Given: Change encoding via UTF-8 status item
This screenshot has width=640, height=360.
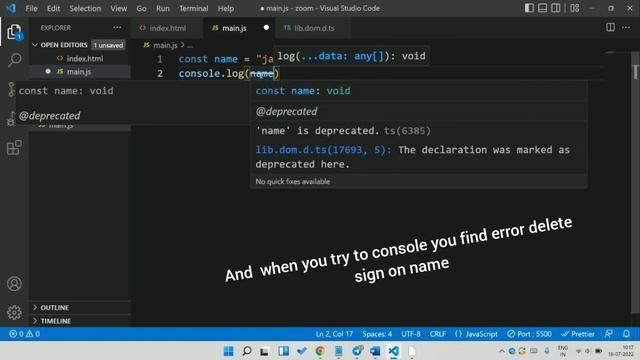Looking at the screenshot, I should click(x=411, y=334).
